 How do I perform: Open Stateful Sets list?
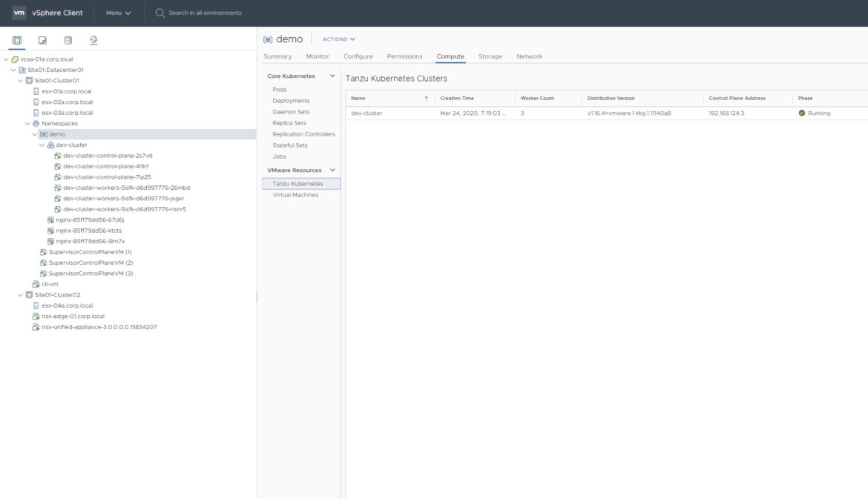(x=290, y=145)
